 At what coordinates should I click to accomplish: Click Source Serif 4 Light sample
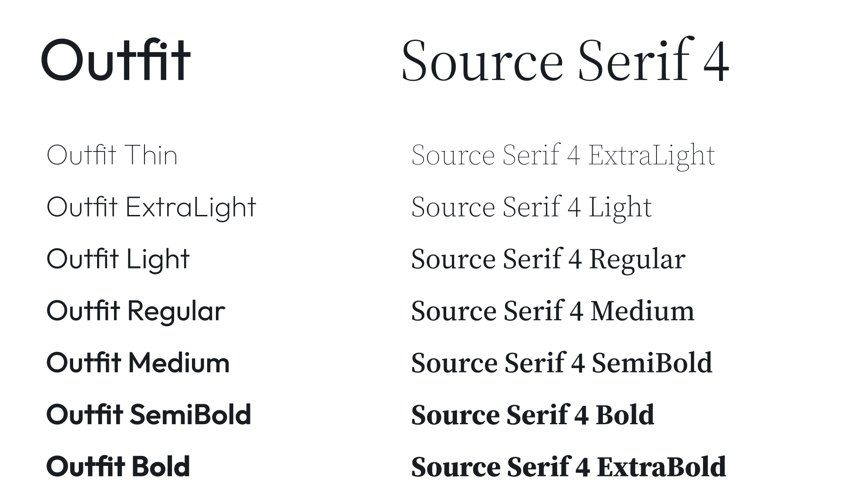pos(531,208)
